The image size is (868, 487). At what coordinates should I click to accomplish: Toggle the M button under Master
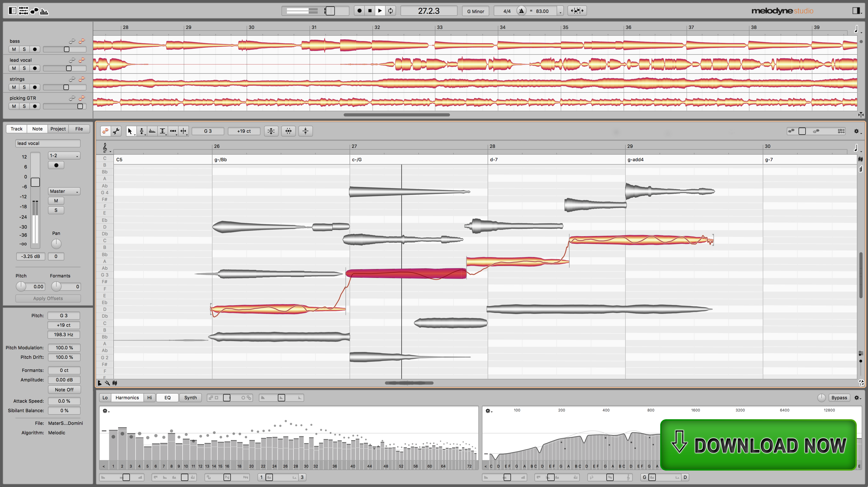(56, 201)
